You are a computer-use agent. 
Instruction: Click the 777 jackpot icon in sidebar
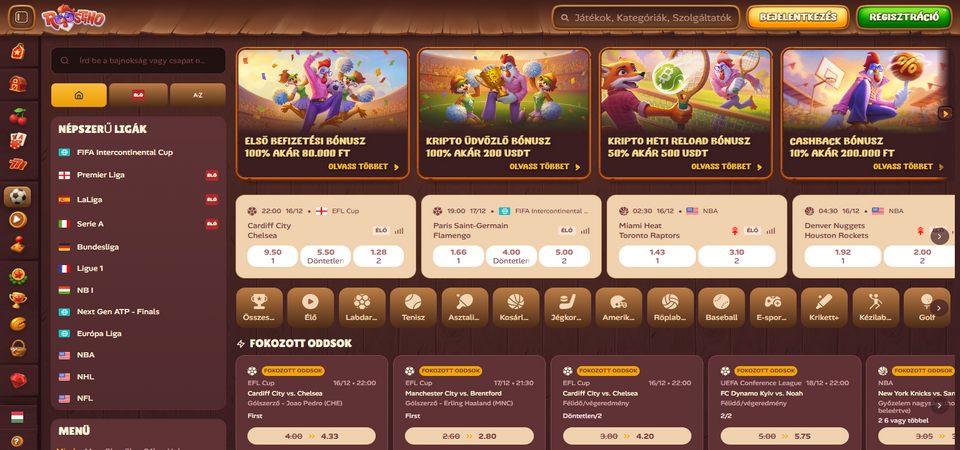point(18,164)
